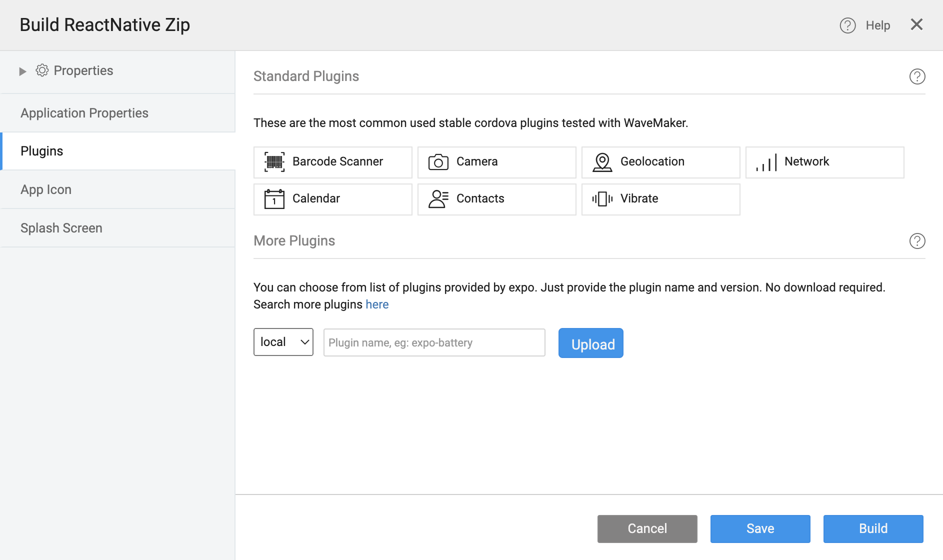Click the plugin name input field
Screen dimensions: 943x560
point(433,342)
